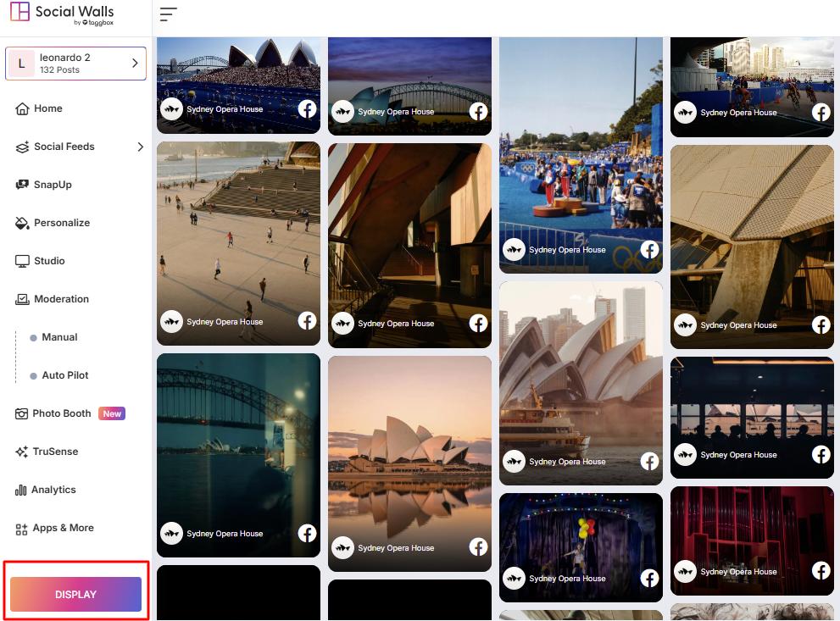Click the Photo Booth camera icon

pyautogui.click(x=22, y=413)
